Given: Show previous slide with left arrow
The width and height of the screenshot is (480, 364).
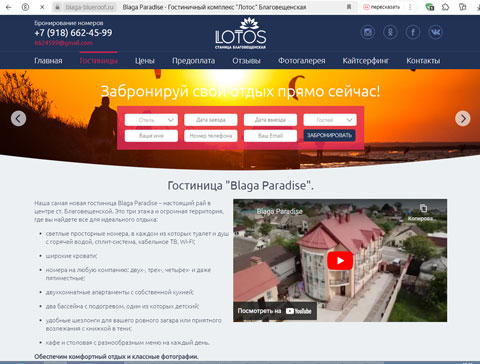Looking at the screenshot, I should point(18,118).
